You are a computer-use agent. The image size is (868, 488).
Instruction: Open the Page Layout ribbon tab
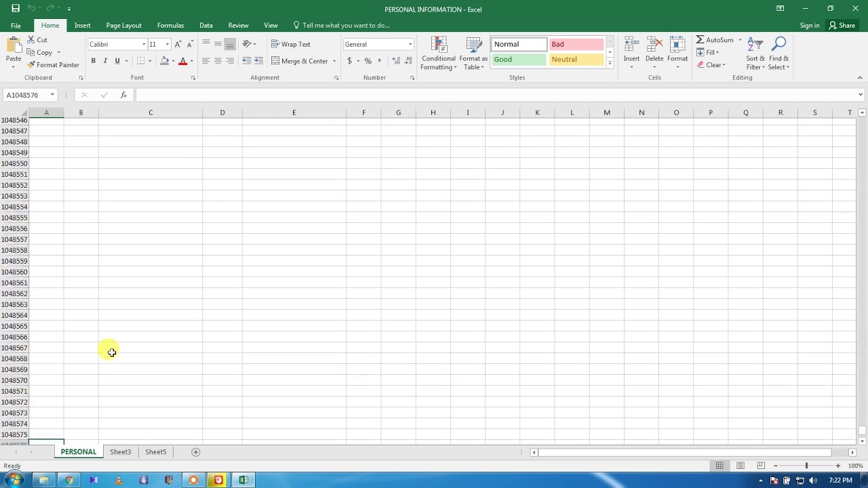pos(123,25)
